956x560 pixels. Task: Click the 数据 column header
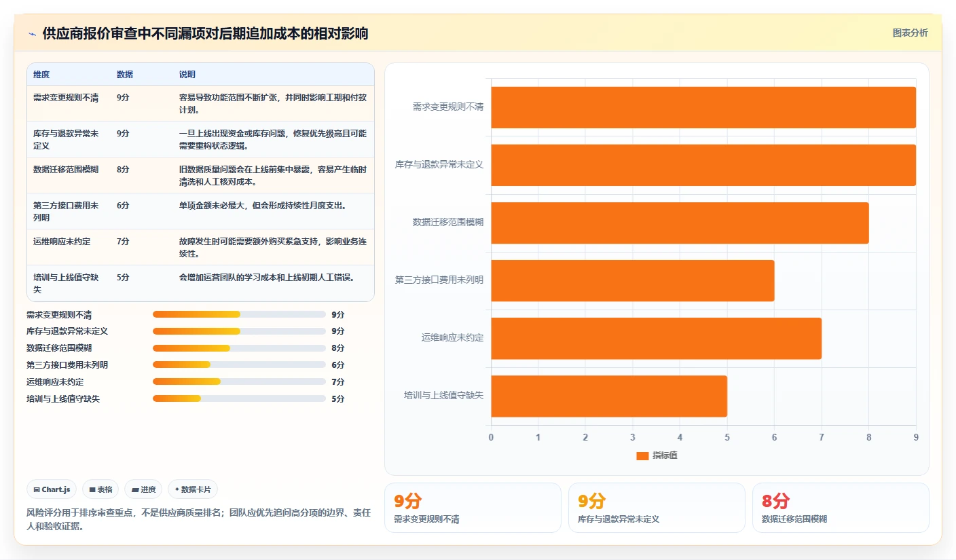(x=125, y=75)
